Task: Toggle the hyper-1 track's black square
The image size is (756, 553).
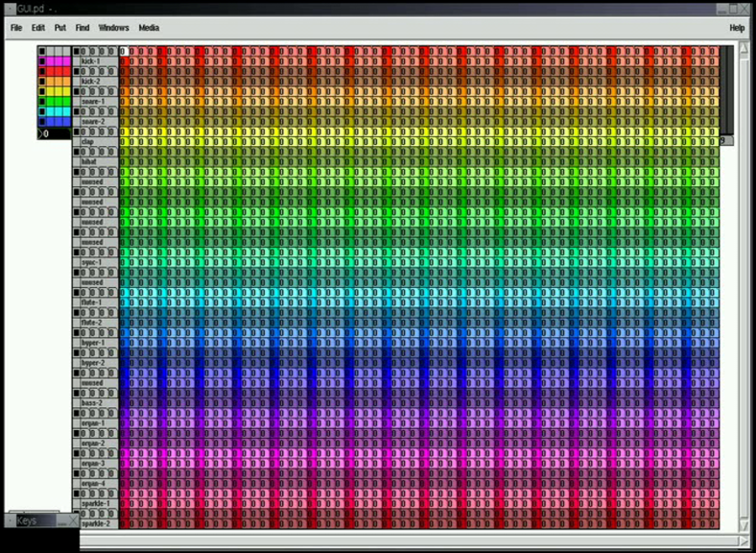Action: pyautogui.click(x=76, y=333)
